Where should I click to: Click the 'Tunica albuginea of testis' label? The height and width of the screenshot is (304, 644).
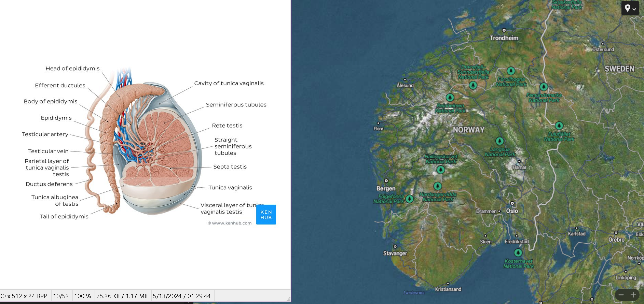pos(55,201)
